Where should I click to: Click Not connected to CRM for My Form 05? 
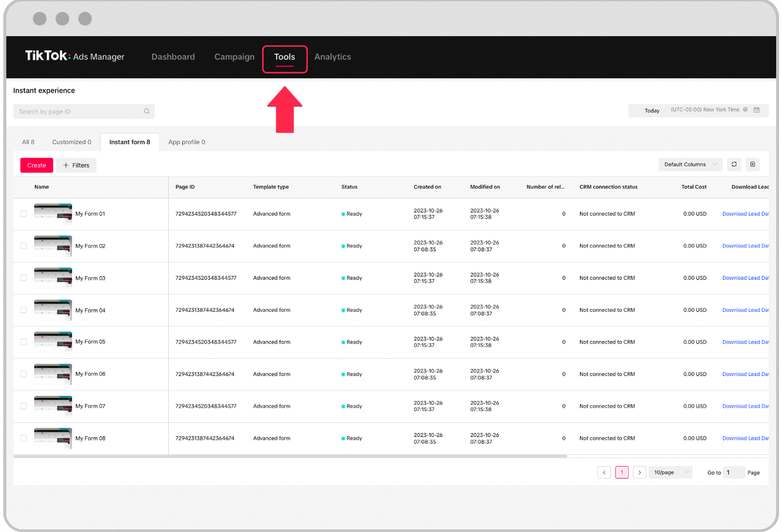click(607, 342)
